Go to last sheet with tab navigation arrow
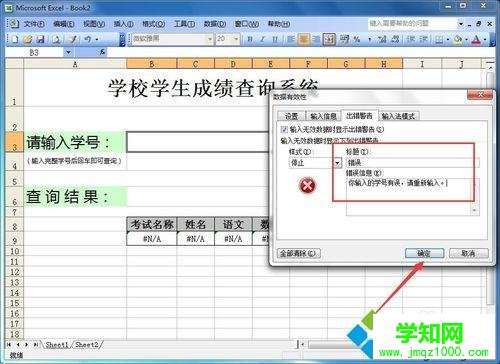The height and width of the screenshot is (364, 500). pos(35,345)
